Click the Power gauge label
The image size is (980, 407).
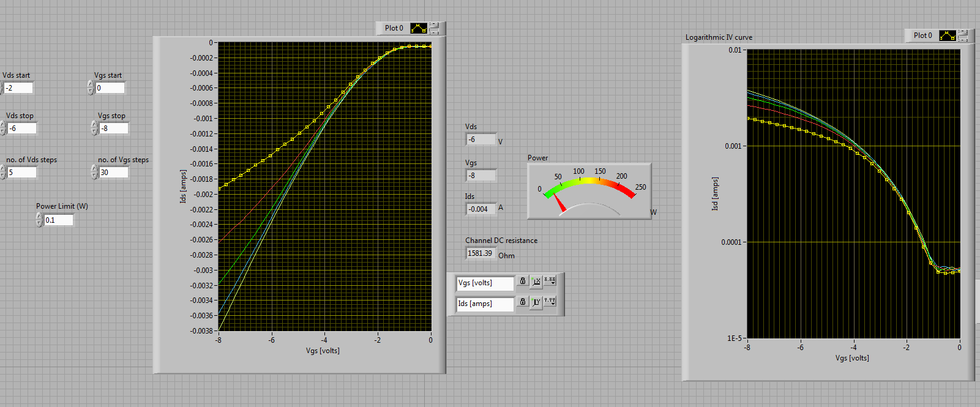click(538, 158)
